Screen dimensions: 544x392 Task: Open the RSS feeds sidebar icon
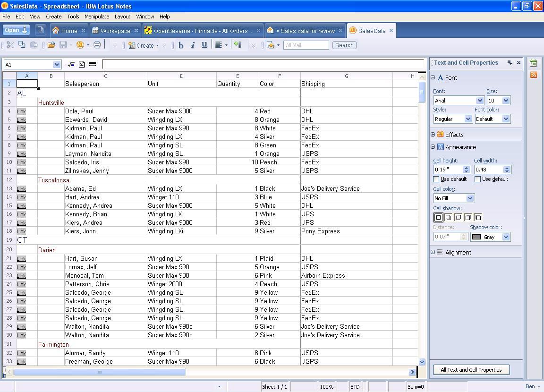[x=534, y=75]
